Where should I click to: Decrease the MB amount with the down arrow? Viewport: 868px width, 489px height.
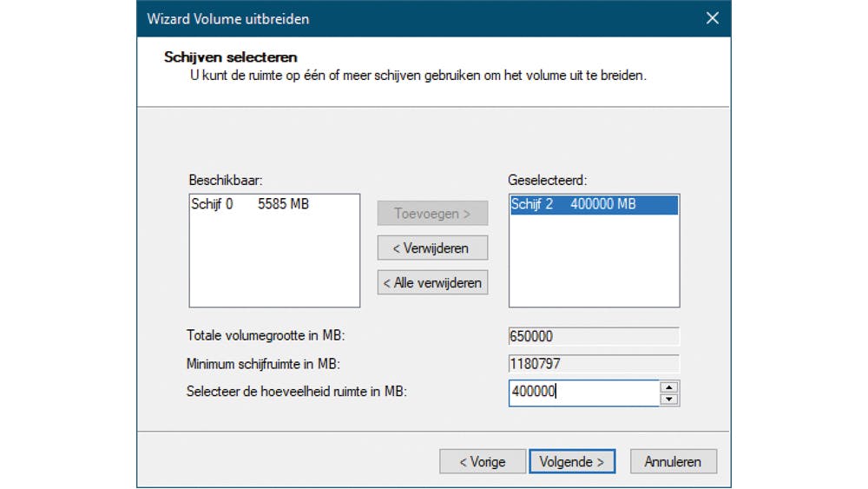pyautogui.click(x=668, y=400)
